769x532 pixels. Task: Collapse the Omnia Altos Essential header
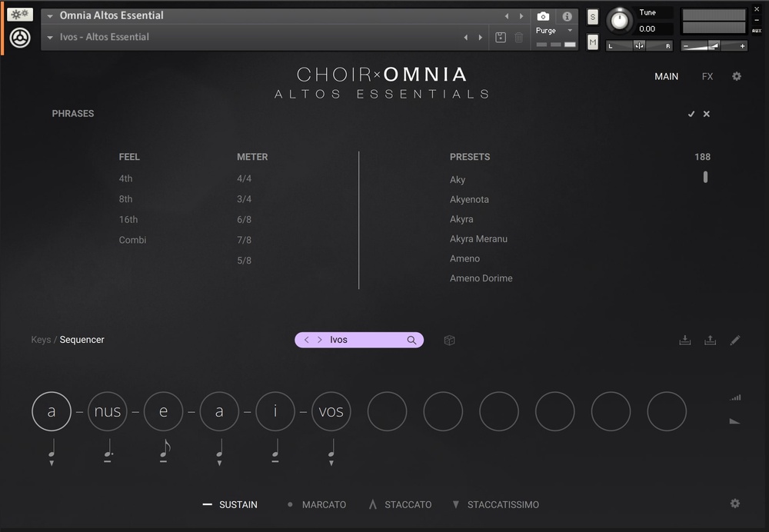(49, 15)
